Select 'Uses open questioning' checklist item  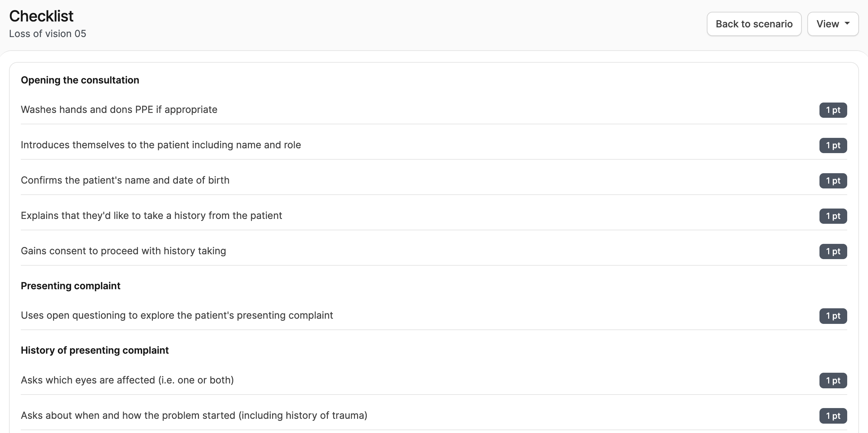[177, 315]
